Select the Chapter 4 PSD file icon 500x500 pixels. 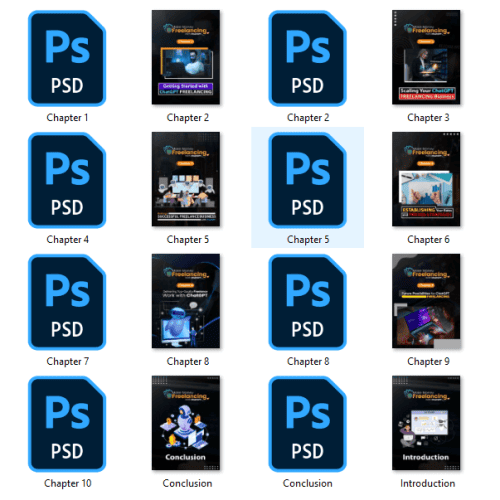(67, 180)
